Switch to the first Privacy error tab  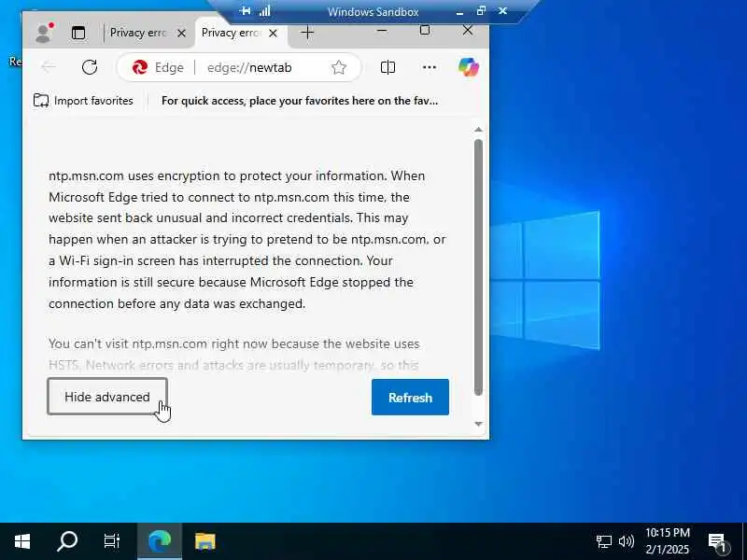pyautogui.click(x=137, y=33)
